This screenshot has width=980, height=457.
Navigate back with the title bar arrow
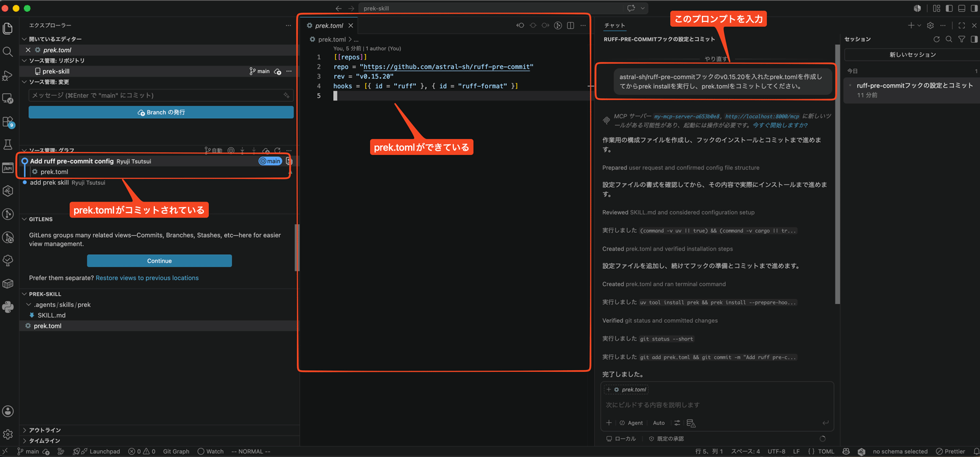pyautogui.click(x=338, y=8)
